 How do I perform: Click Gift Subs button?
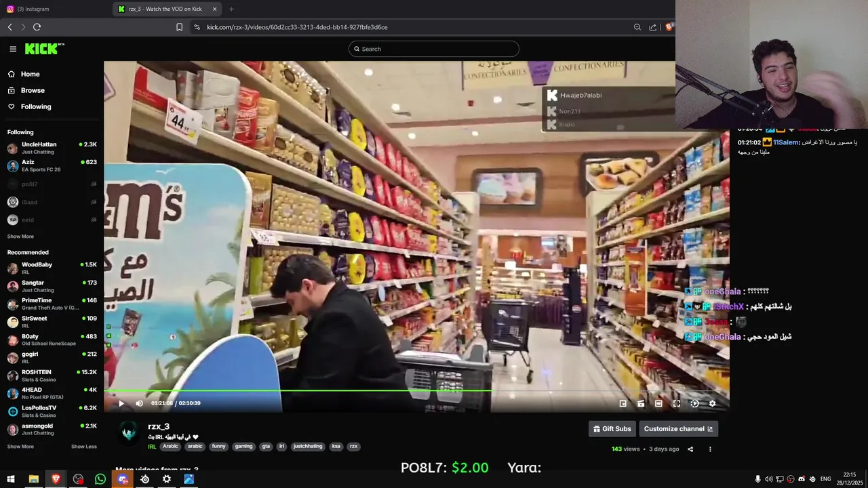click(x=612, y=429)
